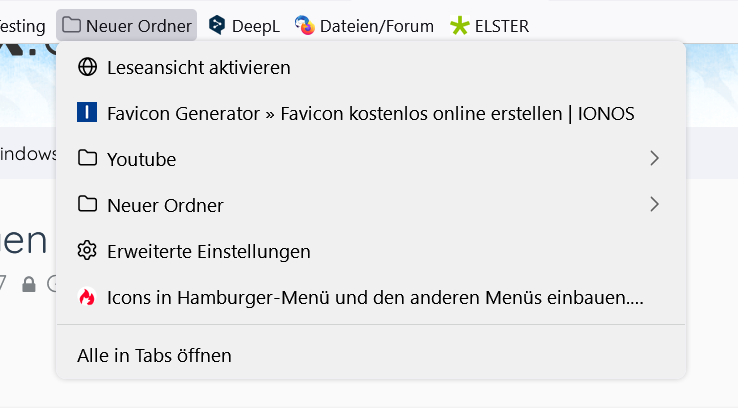
Task: Open the Icons in Hamburger-Menü bookmark
Action: [x=374, y=297]
